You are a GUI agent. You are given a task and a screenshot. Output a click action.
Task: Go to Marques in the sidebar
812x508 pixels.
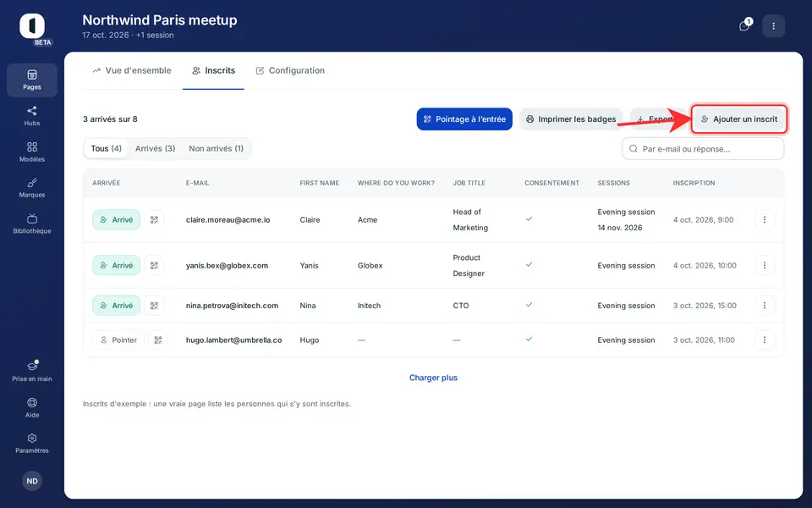click(x=31, y=188)
